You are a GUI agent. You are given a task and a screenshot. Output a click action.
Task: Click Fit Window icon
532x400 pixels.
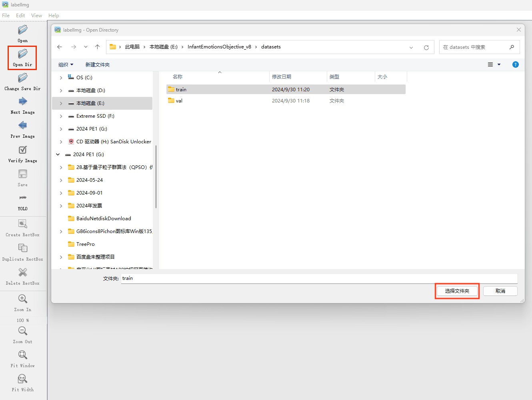22,355
